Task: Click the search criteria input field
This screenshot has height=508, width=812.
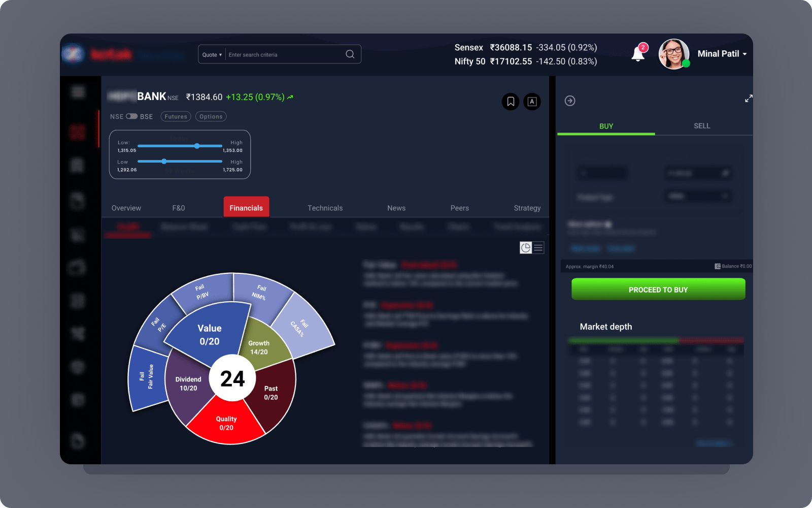Action: pyautogui.click(x=284, y=54)
